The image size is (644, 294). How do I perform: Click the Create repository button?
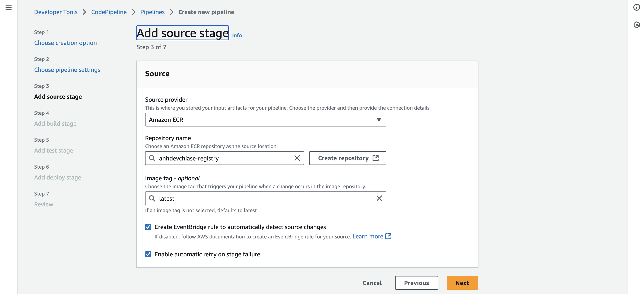pos(347,158)
